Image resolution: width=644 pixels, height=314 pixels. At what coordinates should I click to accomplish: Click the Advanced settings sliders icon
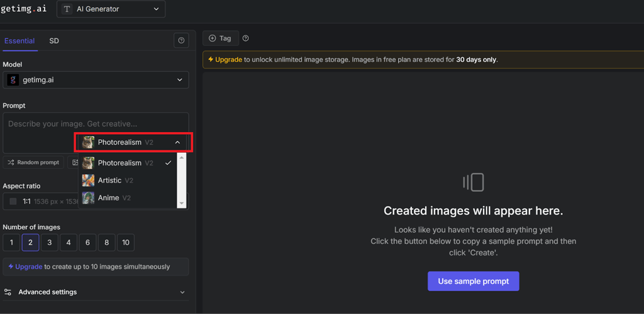pyautogui.click(x=8, y=292)
